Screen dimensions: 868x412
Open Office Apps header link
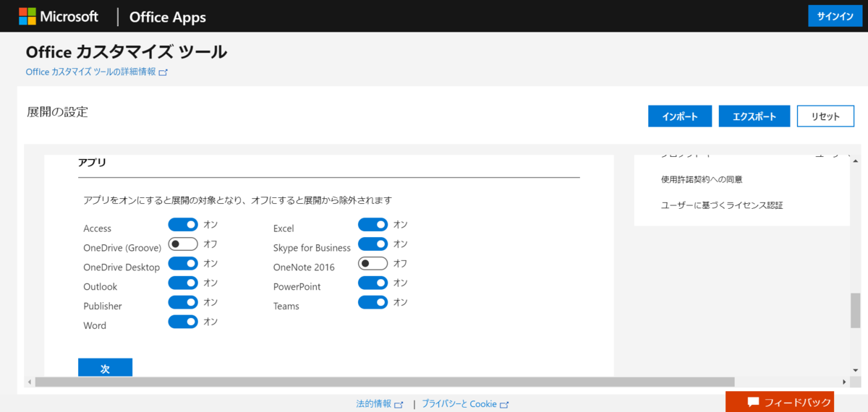pos(167,17)
